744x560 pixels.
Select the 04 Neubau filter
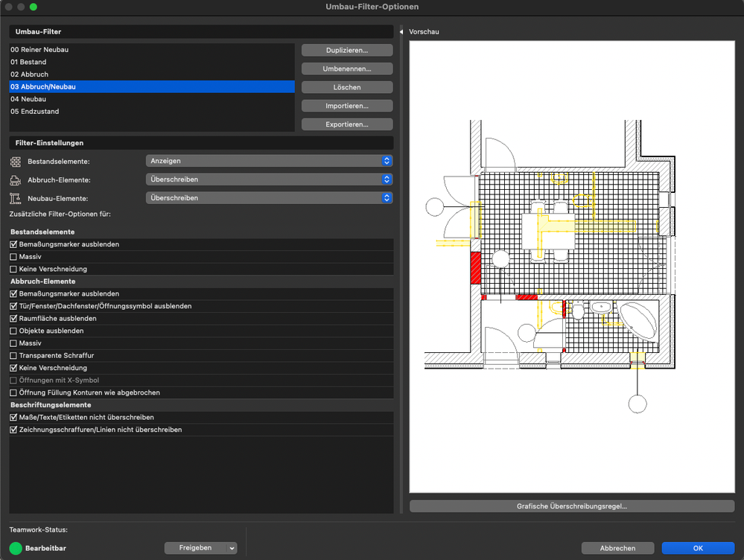click(x=152, y=99)
